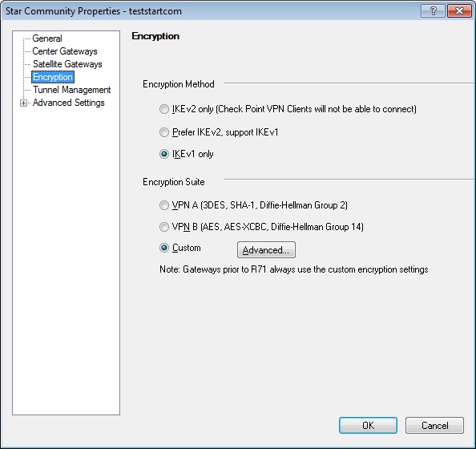
Task: Click the help question mark button
Action: pyautogui.click(x=433, y=11)
